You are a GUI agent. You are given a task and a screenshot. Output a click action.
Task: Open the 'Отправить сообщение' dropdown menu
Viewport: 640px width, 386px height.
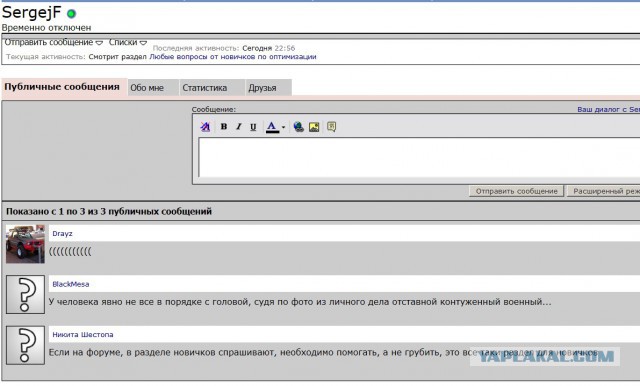click(53, 42)
